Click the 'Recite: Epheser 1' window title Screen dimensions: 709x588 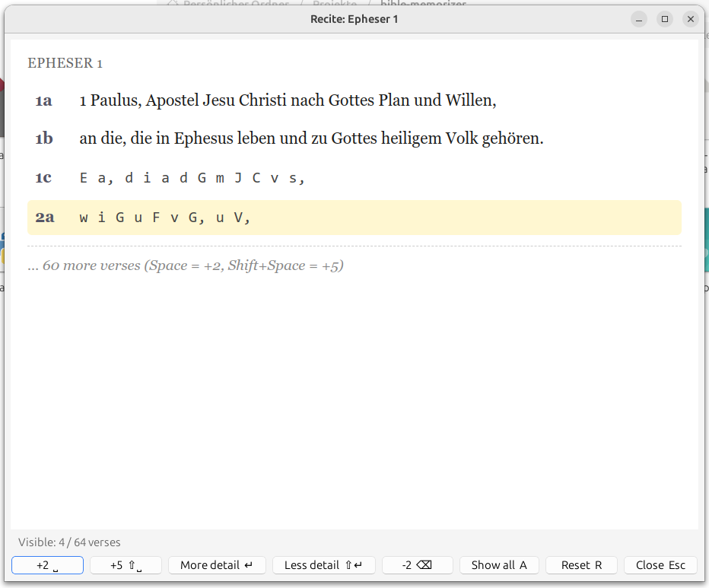[x=354, y=19]
